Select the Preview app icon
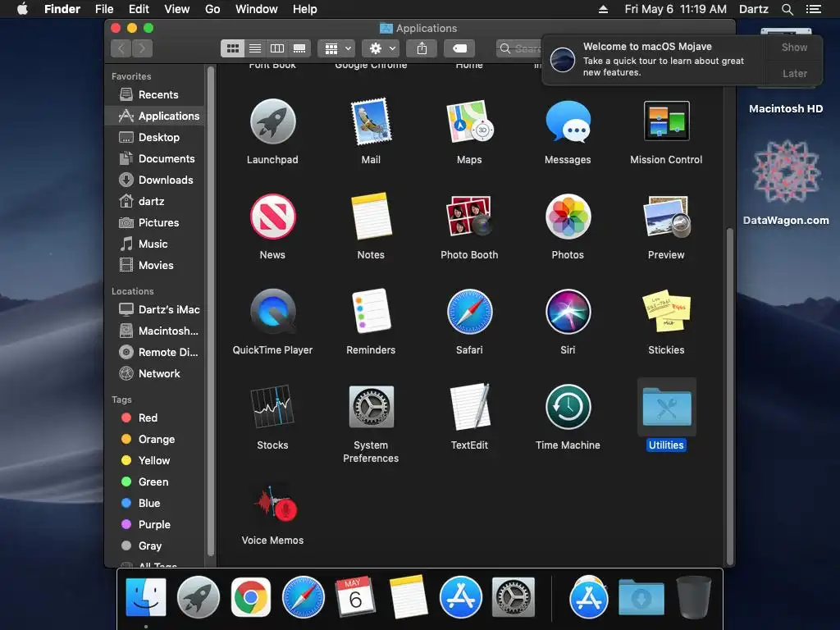The width and height of the screenshot is (840, 630). (x=666, y=217)
